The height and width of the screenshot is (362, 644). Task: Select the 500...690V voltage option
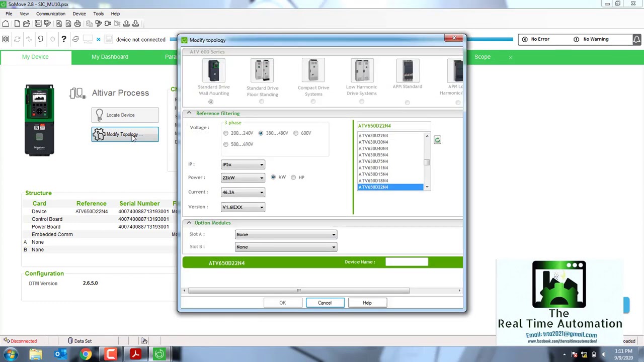click(x=226, y=144)
